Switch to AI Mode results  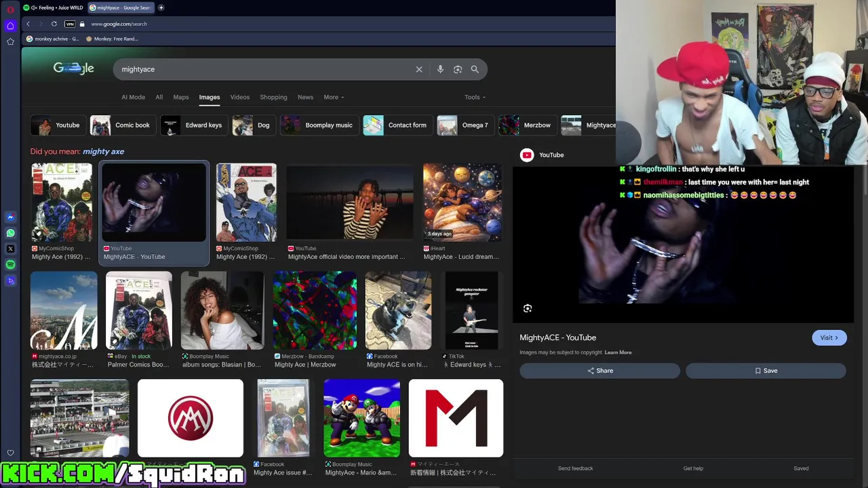click(133, 97)
